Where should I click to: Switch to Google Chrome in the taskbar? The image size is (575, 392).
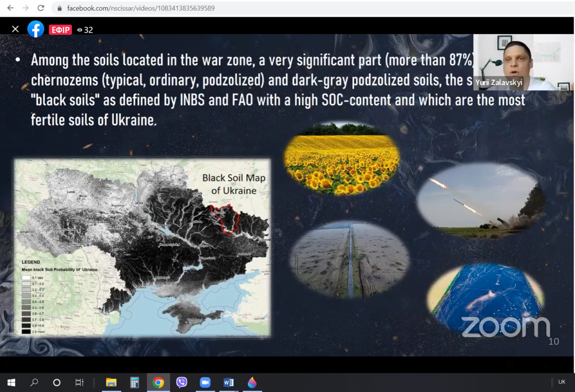(158, 382)
